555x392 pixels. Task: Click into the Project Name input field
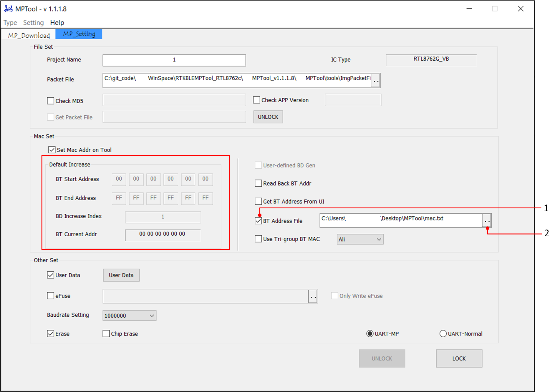pos(174,60)
